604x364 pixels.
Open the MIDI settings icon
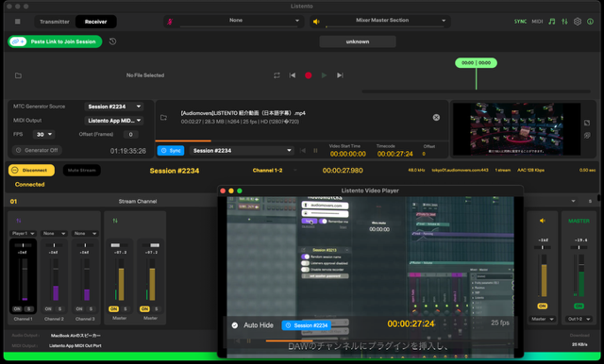click(537, 22)
